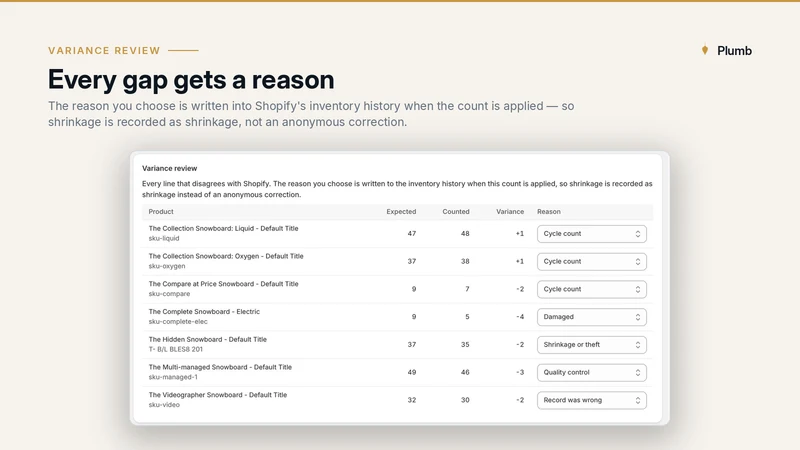800x450 pixels.
Task: Click counted value 30 for Videographer
Action: click(x=465, y=400)
